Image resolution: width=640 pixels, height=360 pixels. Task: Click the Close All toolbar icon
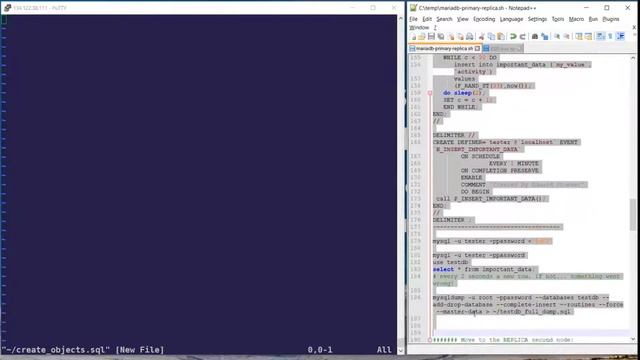click(460, 37)
